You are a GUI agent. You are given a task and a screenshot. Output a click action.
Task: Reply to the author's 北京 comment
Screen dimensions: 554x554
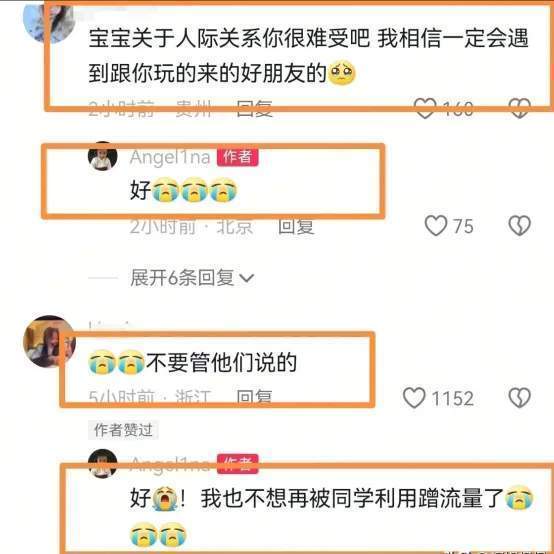[296, 226]
